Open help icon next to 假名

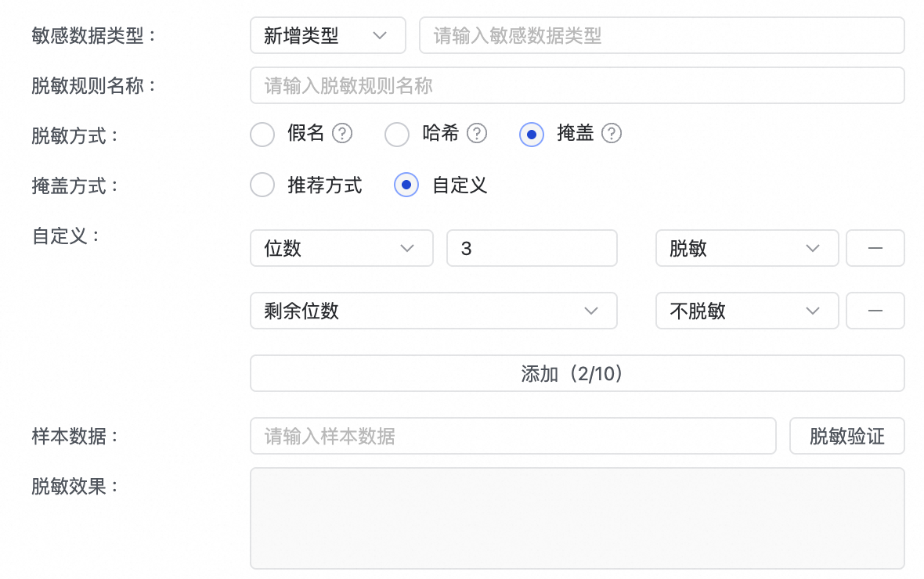[341, 134]
